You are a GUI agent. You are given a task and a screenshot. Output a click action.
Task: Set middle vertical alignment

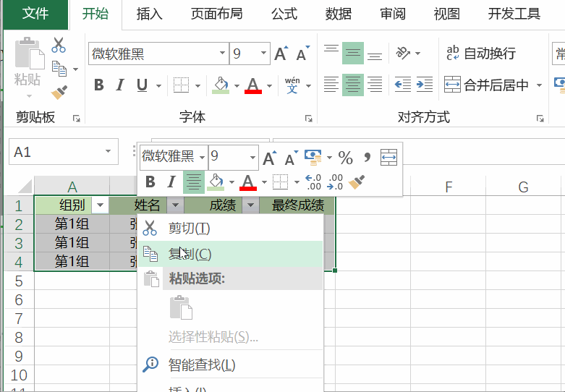coord(353,54)
